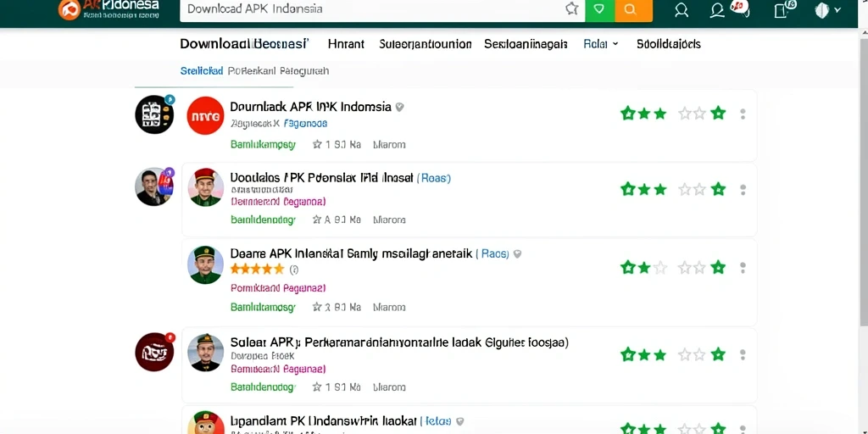Image resolution: width=868 pixels, height=434 pixels.
Task: Click the orange site logo icon
Action: click(x=70, y=8)
